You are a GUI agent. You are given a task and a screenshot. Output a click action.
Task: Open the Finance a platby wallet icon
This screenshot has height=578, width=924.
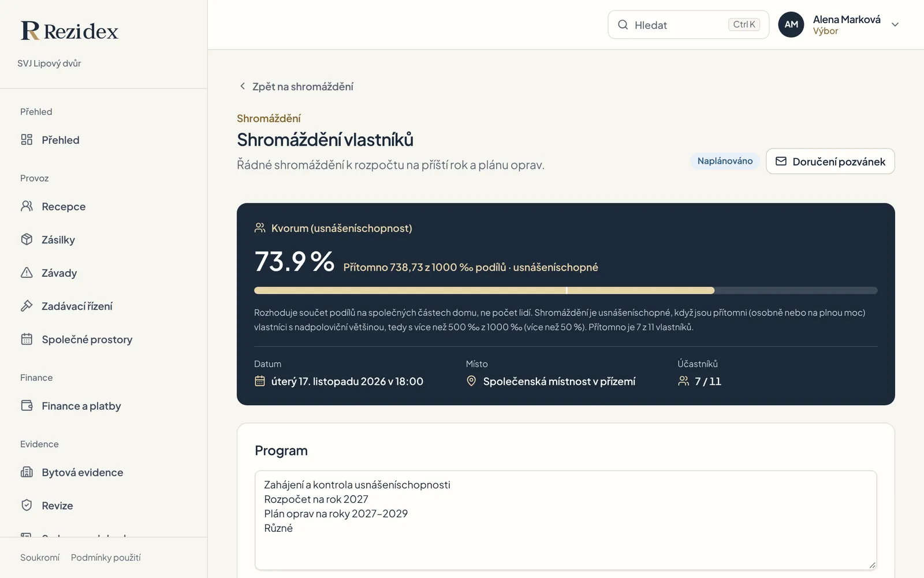27,405
